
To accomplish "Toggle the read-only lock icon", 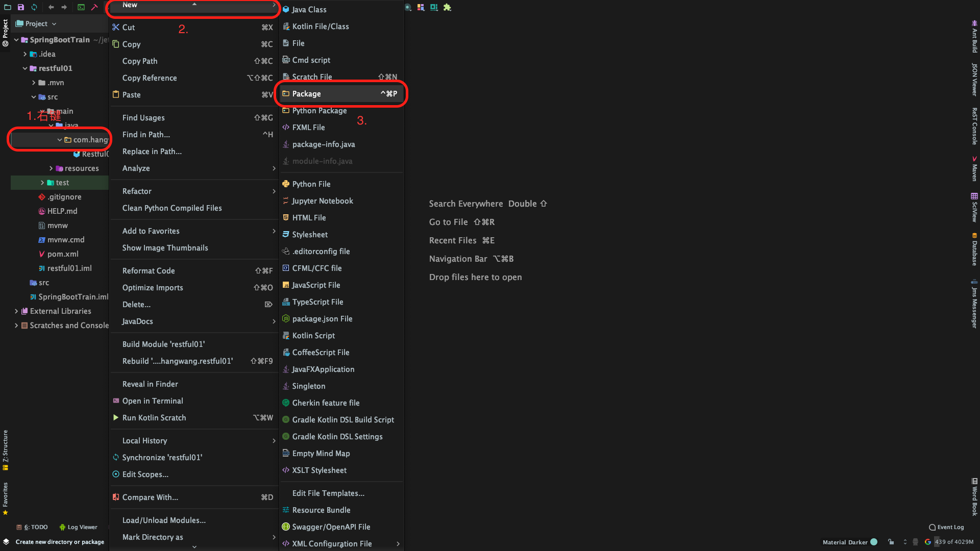I will coord(891,542).
